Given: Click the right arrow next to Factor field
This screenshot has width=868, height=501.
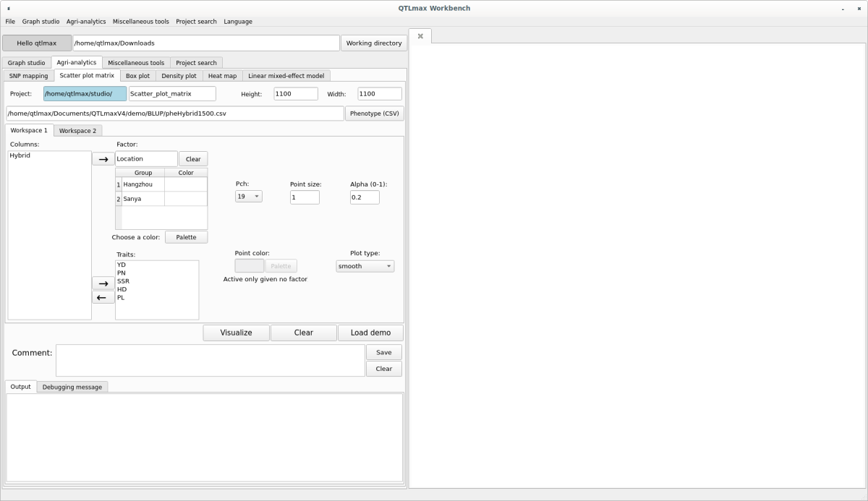Looking at the screenshot, I should (x=103, y=159).
